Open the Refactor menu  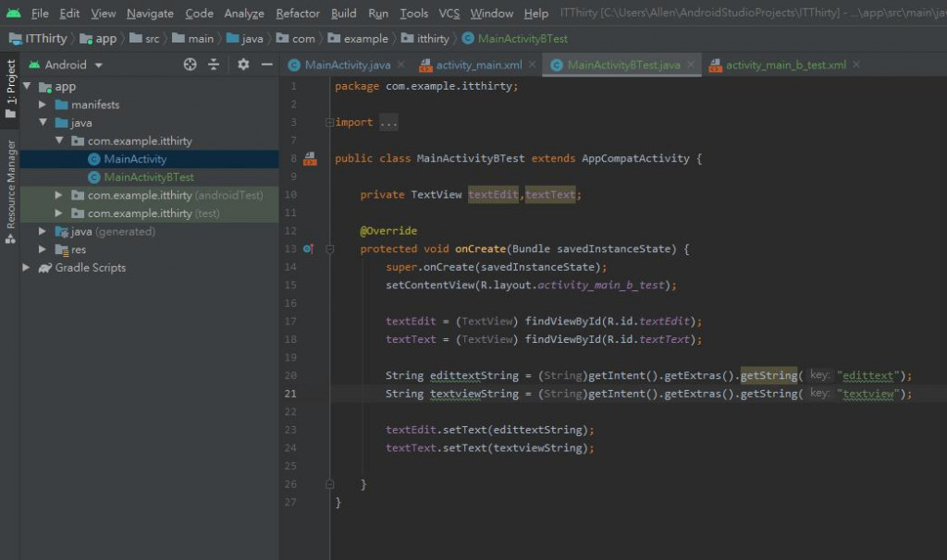(298, 13)
